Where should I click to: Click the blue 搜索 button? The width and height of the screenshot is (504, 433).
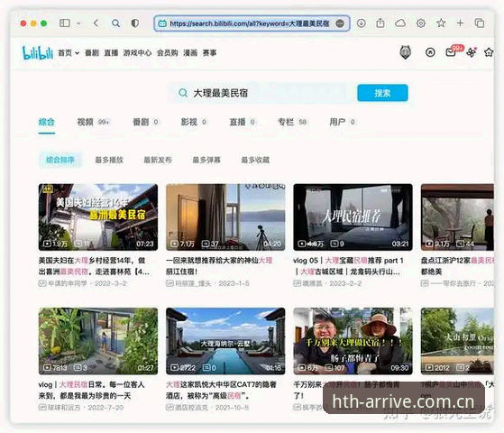coord(382,93)
